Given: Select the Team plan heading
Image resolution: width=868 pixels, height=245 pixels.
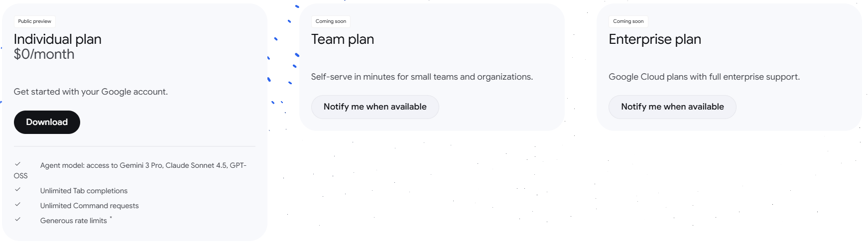Looking at the screenshot, I should tap(342, 39).
